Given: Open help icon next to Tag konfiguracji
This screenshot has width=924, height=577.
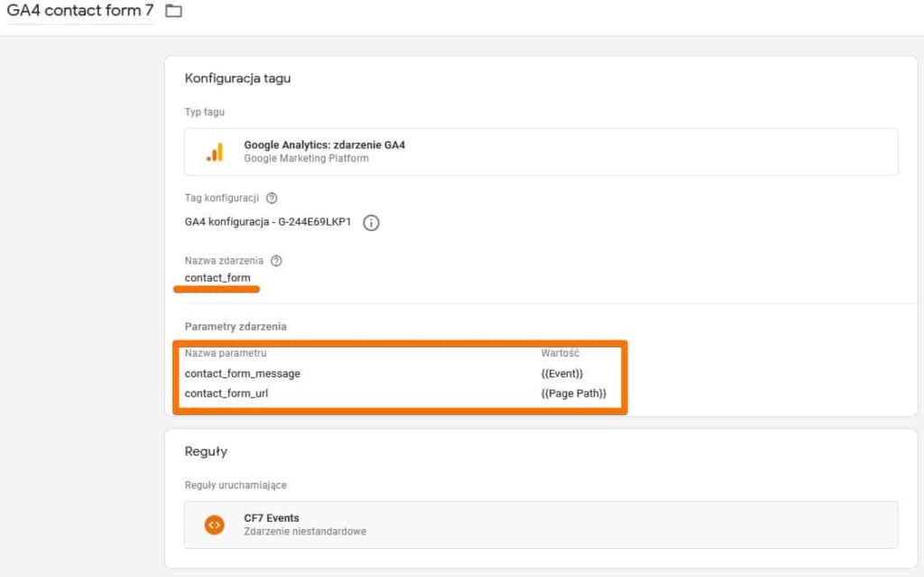Looking at the screenshot, I should pyautogui.click(x=272, y=198).
